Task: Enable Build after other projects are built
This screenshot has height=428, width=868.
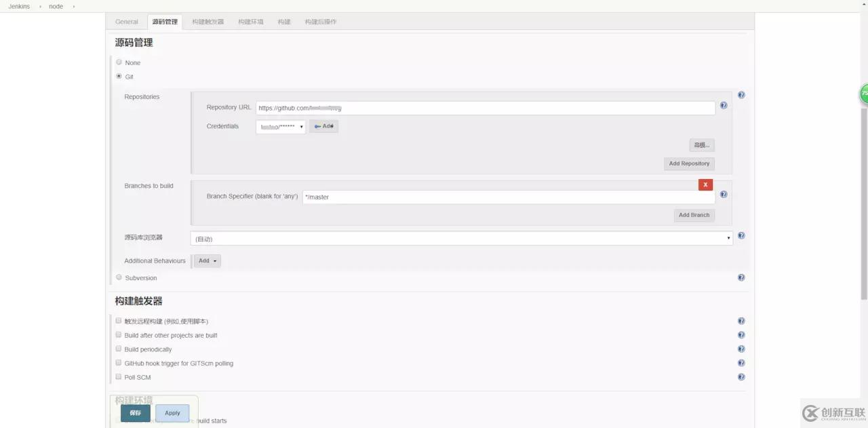Action: 118,335
